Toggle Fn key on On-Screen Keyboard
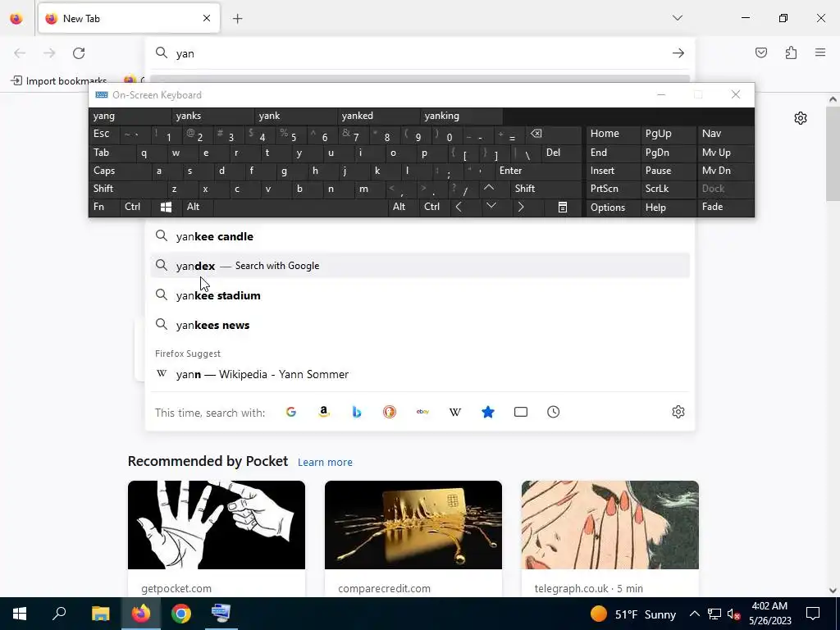Screen dimensions: 840x630 (x=104, y=208)
